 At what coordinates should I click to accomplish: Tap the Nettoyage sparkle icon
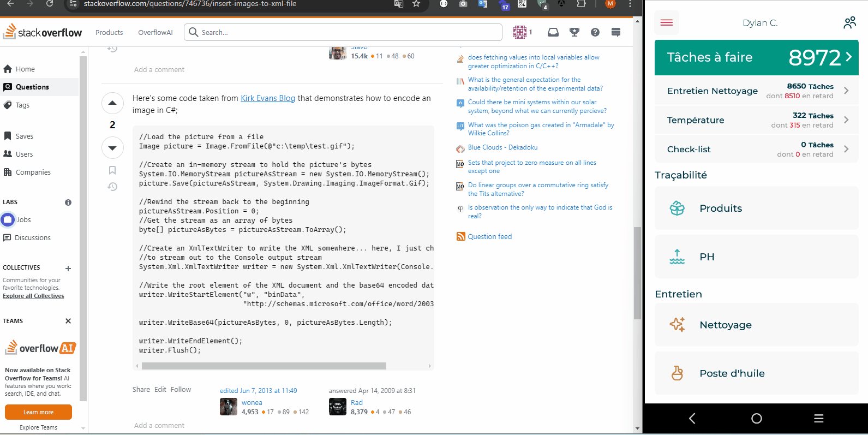click(x=677, y=324)
